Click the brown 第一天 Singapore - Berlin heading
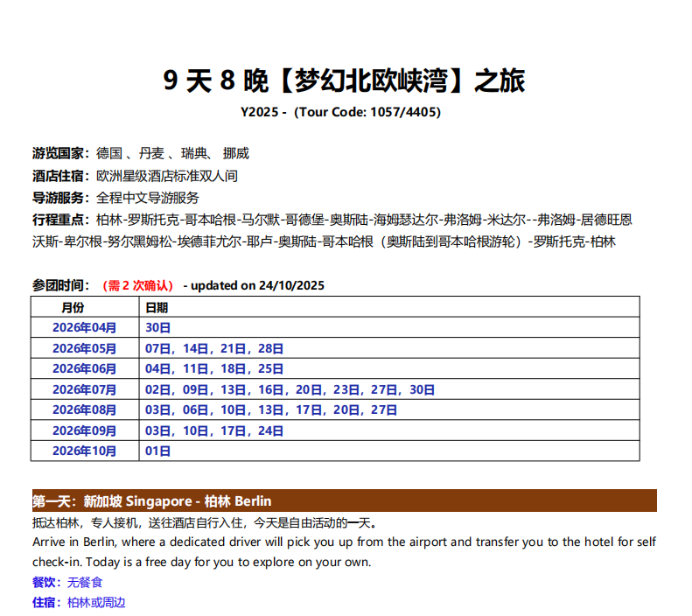Screen dimensions: 692x616 152,501
